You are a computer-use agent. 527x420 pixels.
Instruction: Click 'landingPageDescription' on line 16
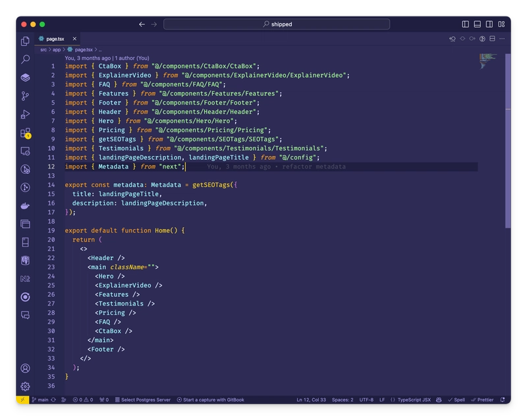click(162, 203)
